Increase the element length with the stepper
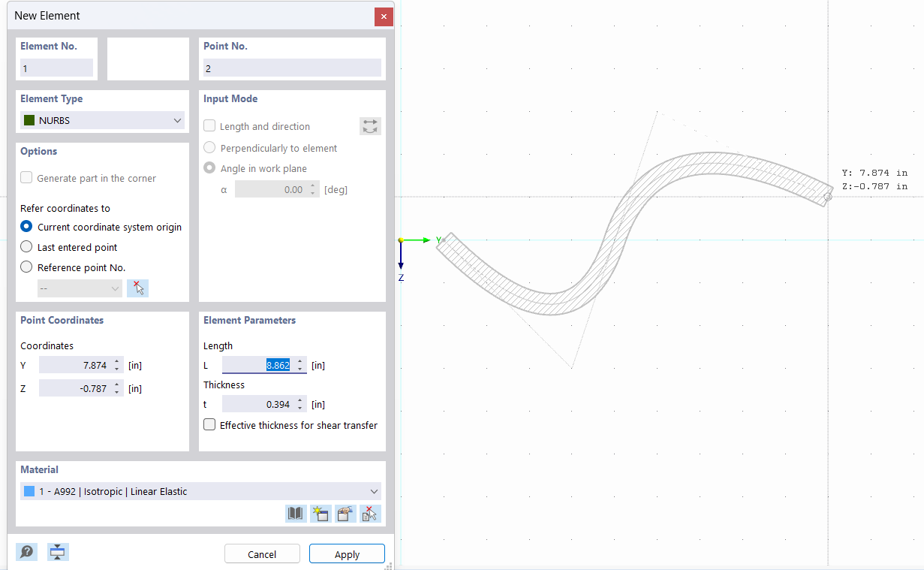Viewport: 924px width, 570px height. pos(300,361)
